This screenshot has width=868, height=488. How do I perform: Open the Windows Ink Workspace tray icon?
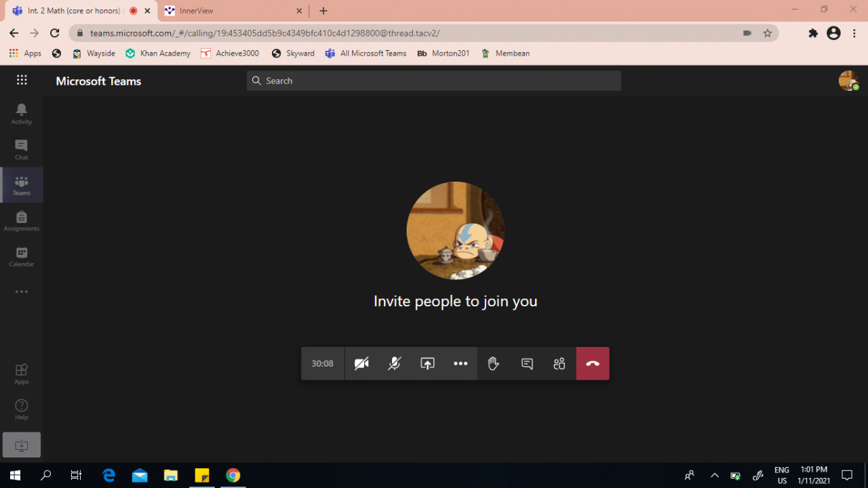point(758,475)
